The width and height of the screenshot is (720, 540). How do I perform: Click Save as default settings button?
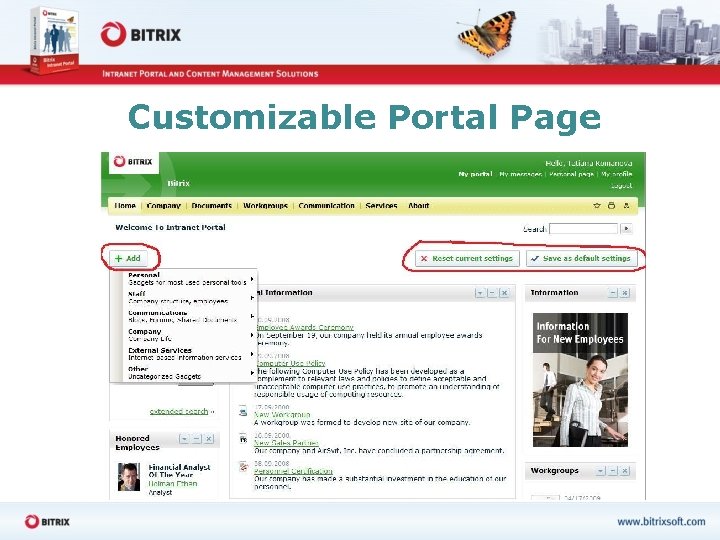581,259
